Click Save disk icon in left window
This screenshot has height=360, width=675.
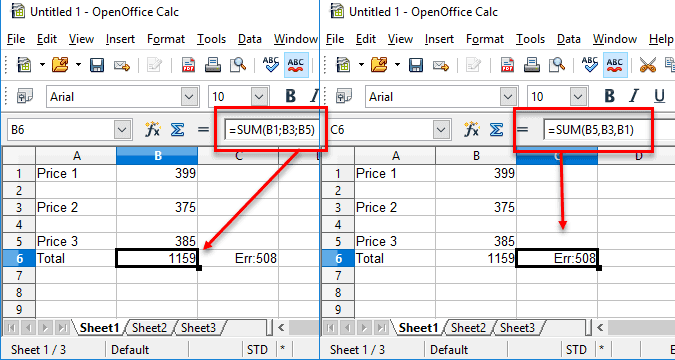click(x=97, y=65)
